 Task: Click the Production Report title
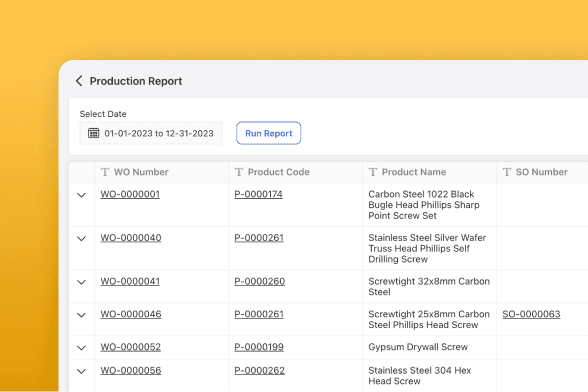(x=136, y=81)
